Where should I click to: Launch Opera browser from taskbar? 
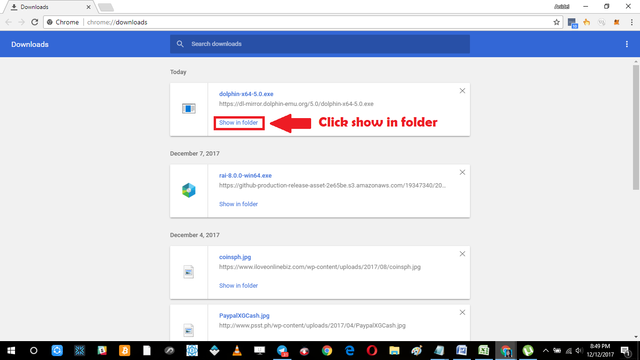(371, 351)
